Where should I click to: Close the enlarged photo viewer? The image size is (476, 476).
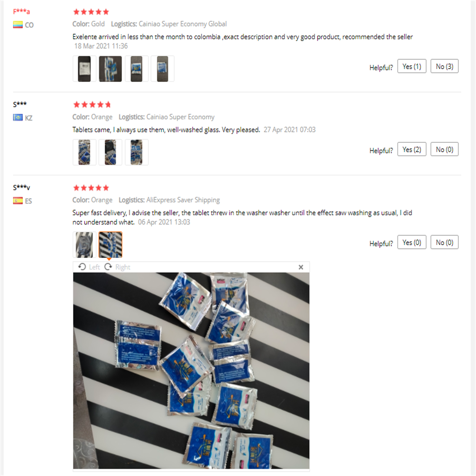pyautogui.click(x=301, y=267)
